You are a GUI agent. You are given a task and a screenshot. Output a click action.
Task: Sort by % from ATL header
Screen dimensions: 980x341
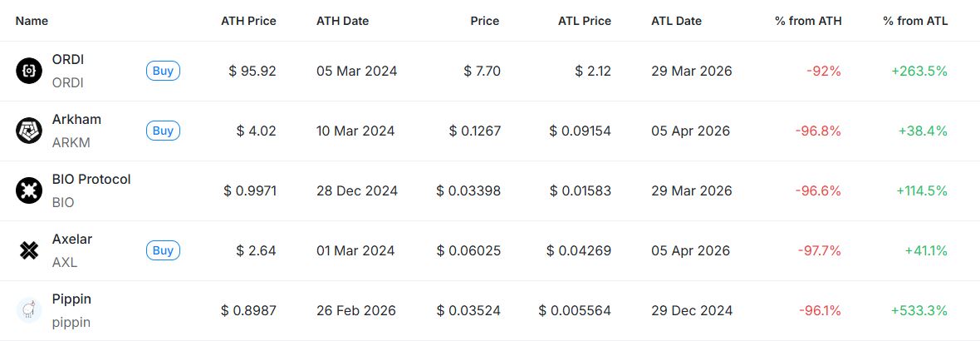(x=915, y=21)
